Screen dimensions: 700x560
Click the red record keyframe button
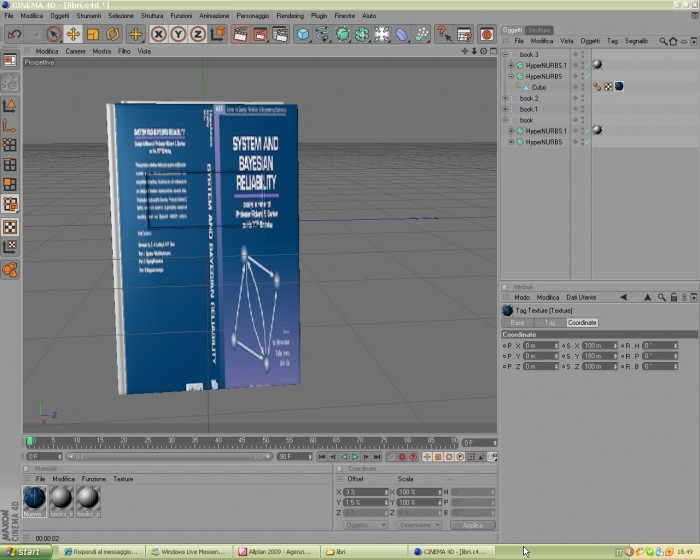click(402, 457)
